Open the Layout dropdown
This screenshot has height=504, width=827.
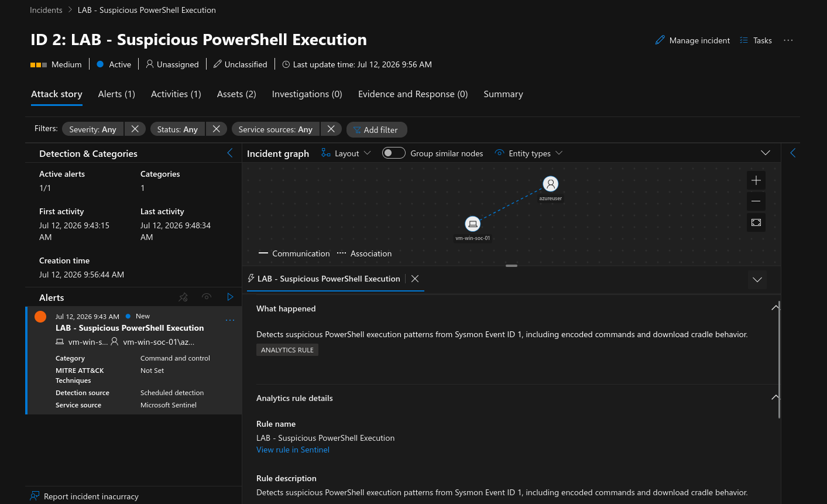346,153
